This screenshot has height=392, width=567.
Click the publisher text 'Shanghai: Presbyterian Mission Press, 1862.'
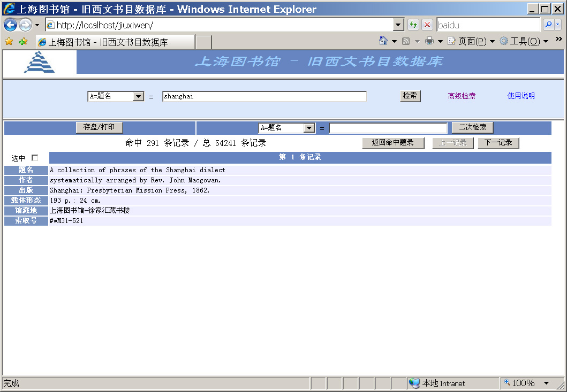coord(130,190)
